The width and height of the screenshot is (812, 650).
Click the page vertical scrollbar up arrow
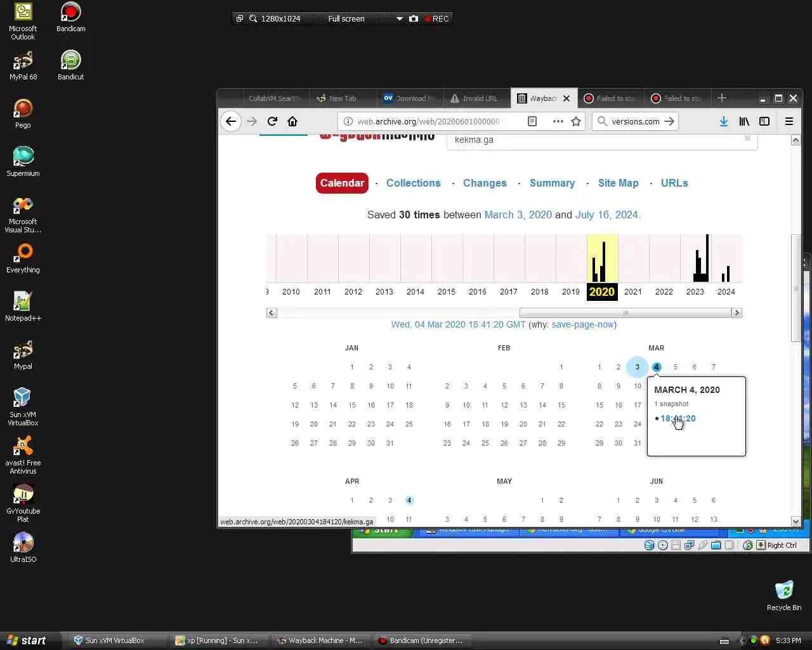(x=796, y=140)
